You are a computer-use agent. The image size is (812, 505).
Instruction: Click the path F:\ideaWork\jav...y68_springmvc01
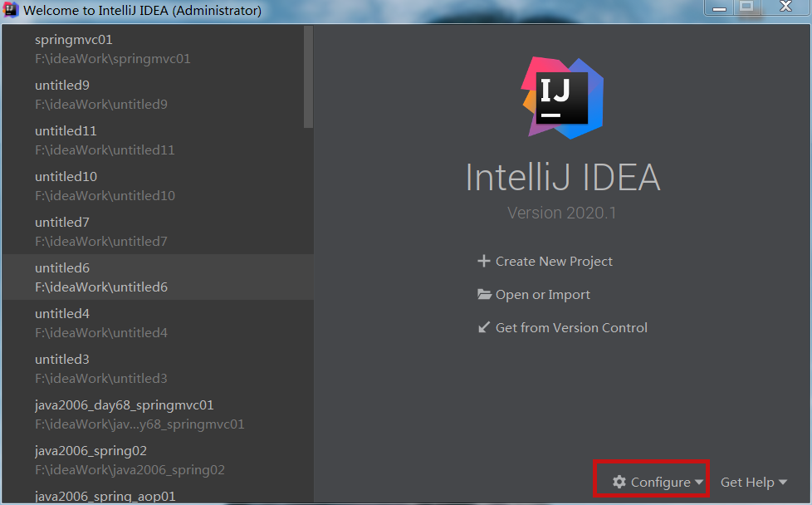point(139,424)
